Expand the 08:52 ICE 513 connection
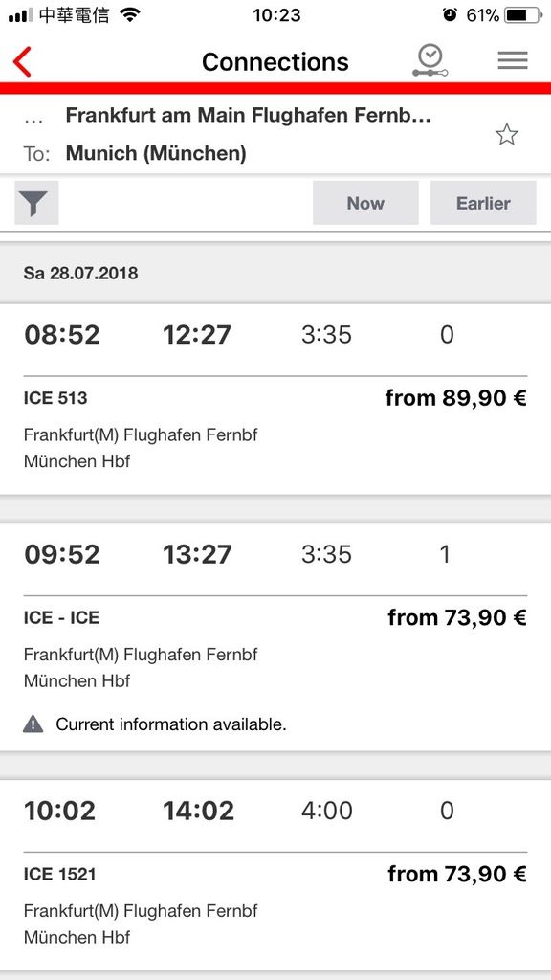This screenshot has width=551, height=980. click(x=275, y=399)
